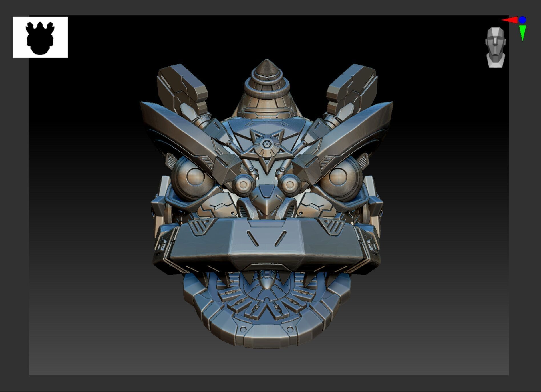The width and height of the screenshot is (541, 392).
Task: Click the head-shaped camera orientation widget
Action: [x=496, y=47]
